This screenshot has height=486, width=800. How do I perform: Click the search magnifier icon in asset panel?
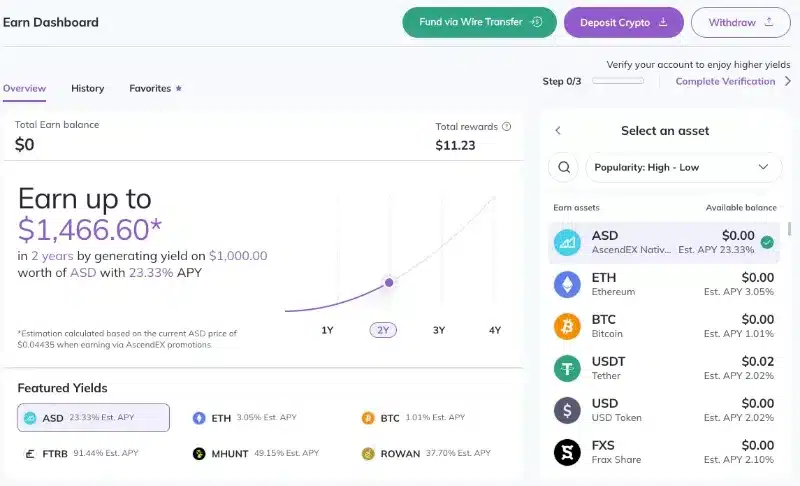[x=564, y=167]
